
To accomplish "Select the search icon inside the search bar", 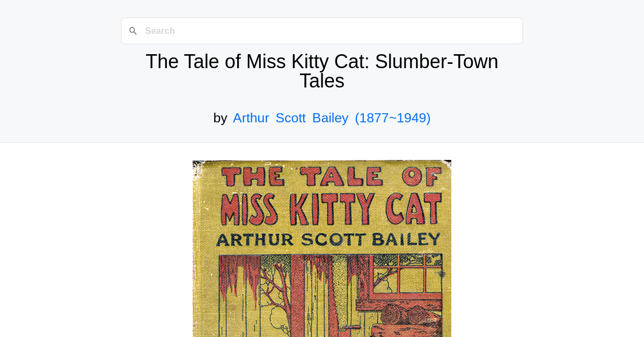I will pyautogui.click(x=133, y=31).
